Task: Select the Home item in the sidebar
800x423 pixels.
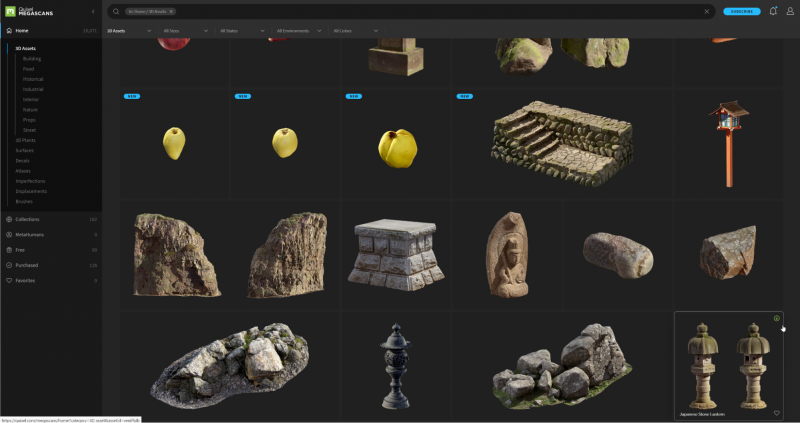Action: (x=22, y=31)
